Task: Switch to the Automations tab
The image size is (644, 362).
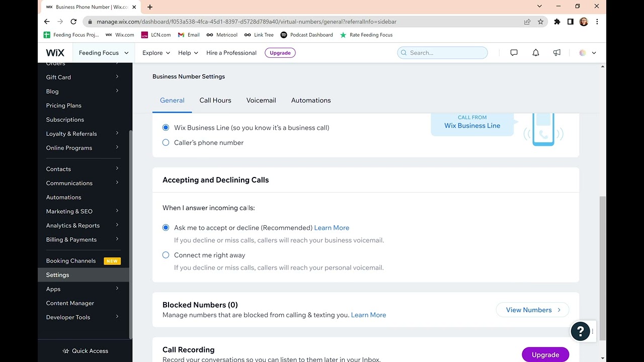Action: coord(311,100)
